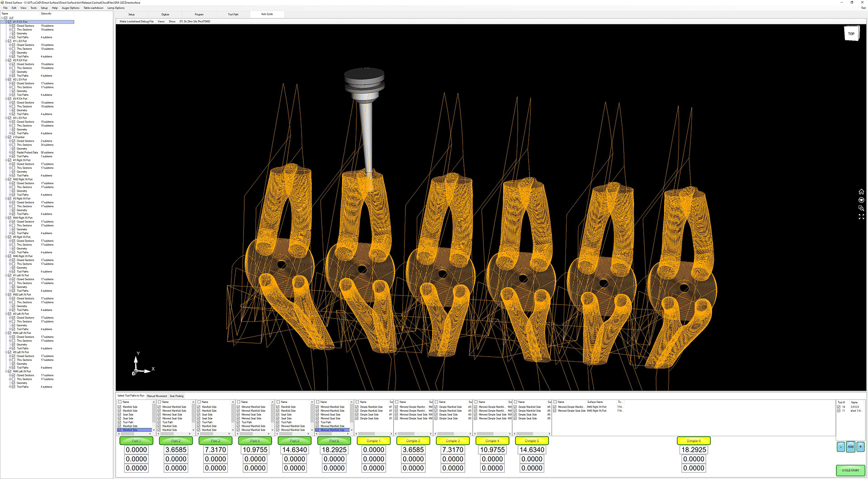Click the Port 6 offset field 18.2925
The image size is (868, 479).
click(x=334, y=450)
